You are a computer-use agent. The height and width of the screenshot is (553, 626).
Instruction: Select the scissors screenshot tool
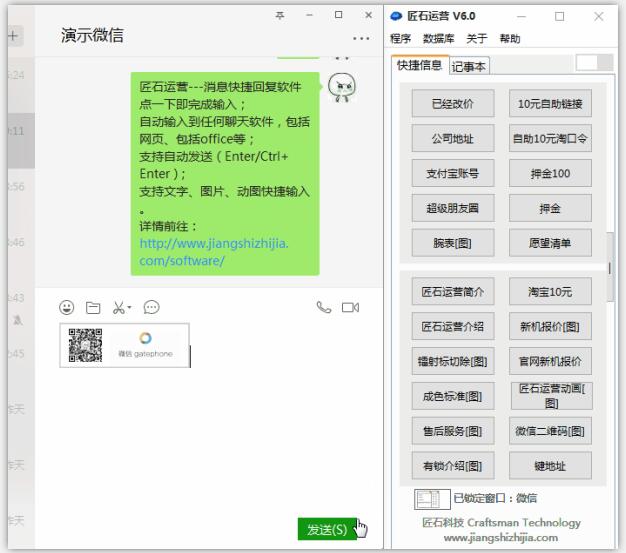(118, 308)
